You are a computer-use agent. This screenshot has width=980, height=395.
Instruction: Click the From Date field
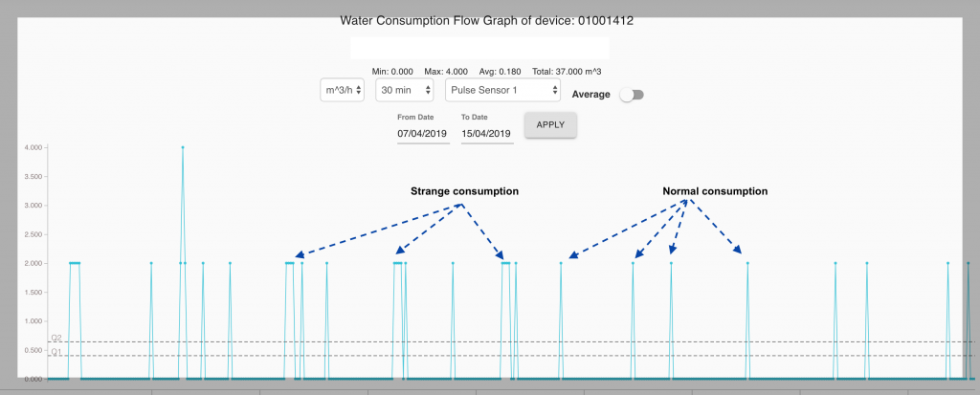pyautogui.click(x=422, y=133)
